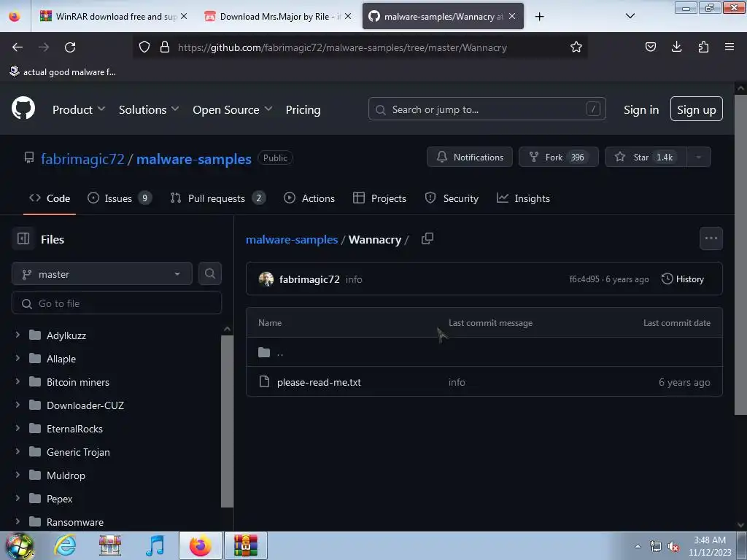Open Windows Start orb
This screenshot has height=560, width=747.
point(19,545)
